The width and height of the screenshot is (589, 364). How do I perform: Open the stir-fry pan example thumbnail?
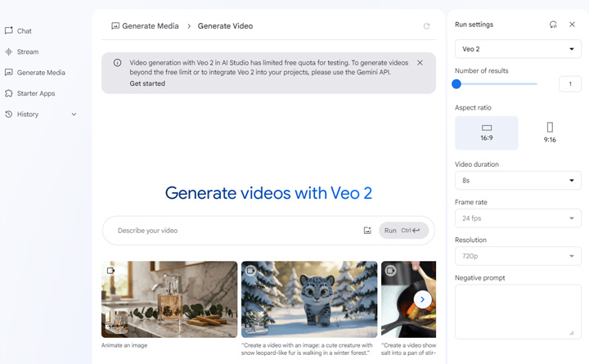(x=409, y=299)
